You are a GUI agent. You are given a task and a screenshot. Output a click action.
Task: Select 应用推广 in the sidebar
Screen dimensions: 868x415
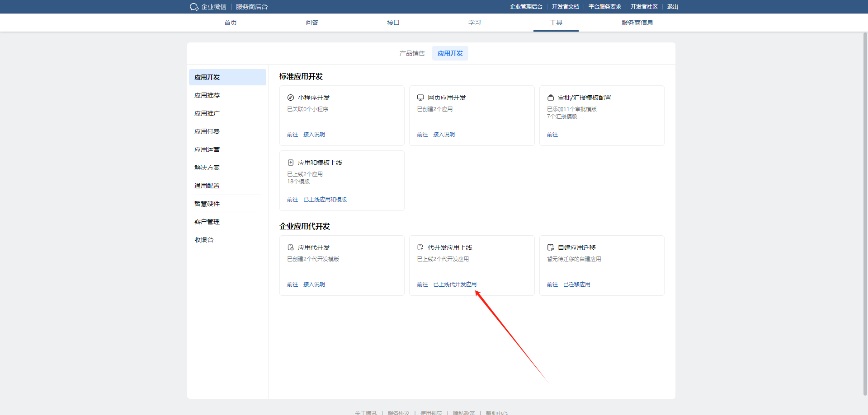click(207, 113)
